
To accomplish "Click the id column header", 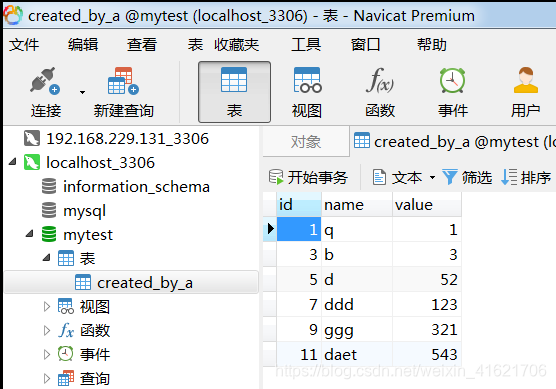I will pos(299,205).
